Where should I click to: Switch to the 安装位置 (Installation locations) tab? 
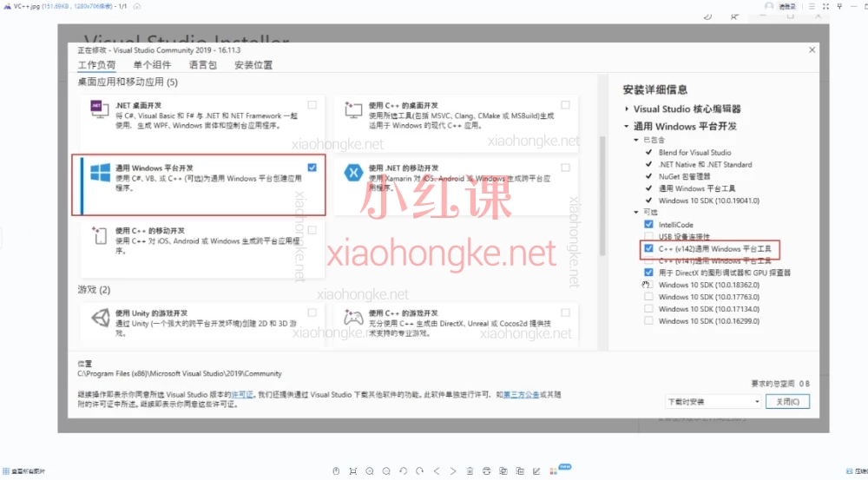pos(253,65)
